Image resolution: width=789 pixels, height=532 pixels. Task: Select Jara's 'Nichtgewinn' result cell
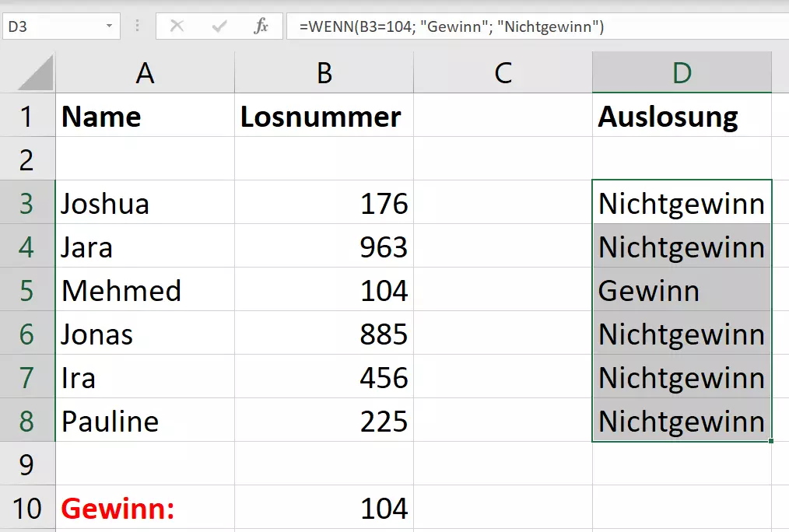(x=682, y=247)
